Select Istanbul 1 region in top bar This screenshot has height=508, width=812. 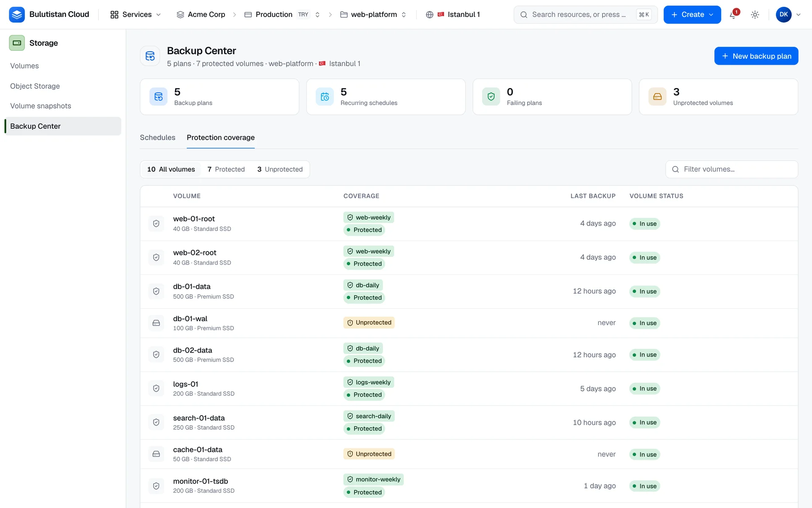click(x=459, y=15)
